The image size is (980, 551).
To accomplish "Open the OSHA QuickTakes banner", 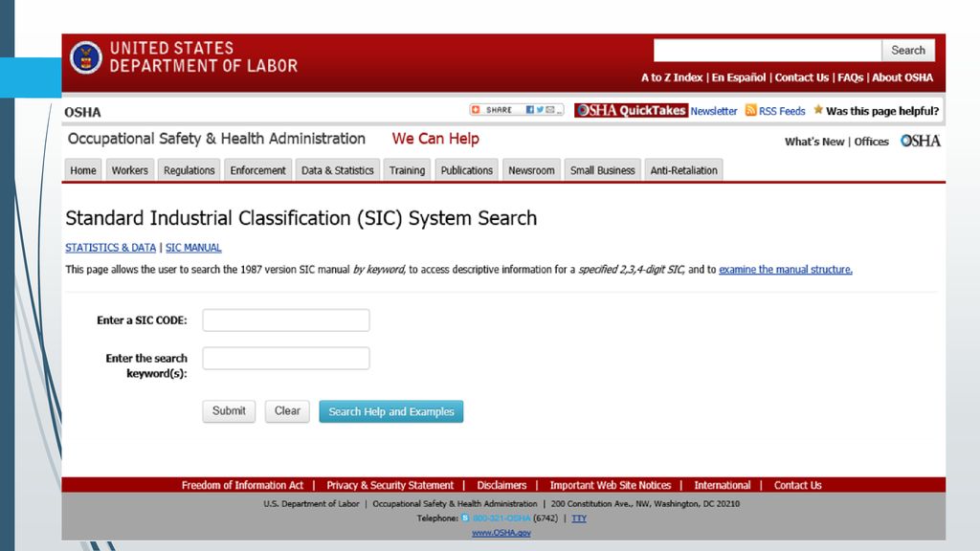I will [632, 111].
